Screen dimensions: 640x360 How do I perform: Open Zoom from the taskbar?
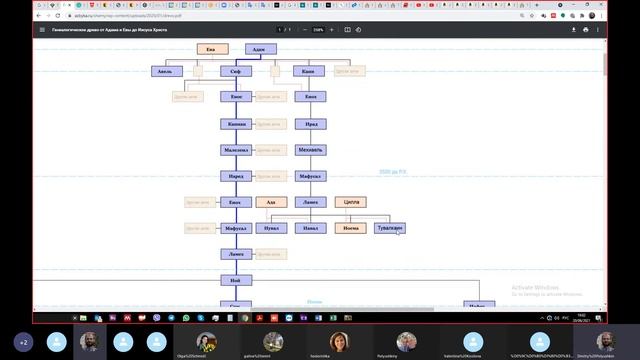click(x=289, y=318)
